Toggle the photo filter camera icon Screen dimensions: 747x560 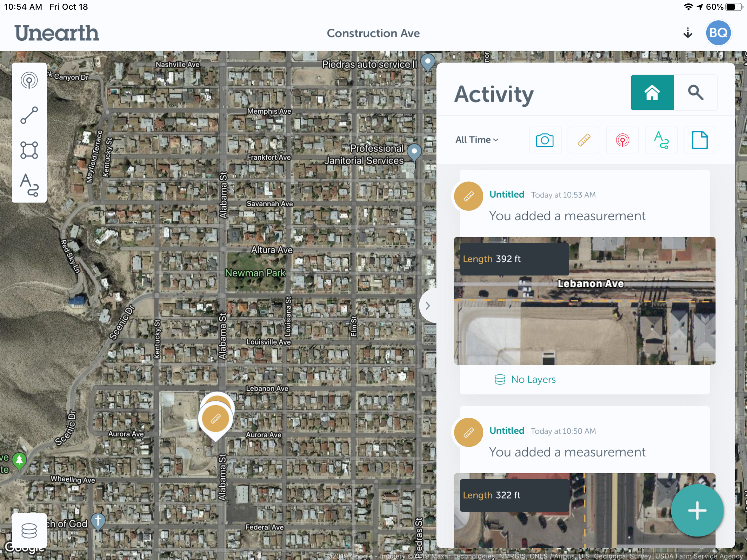545,140
